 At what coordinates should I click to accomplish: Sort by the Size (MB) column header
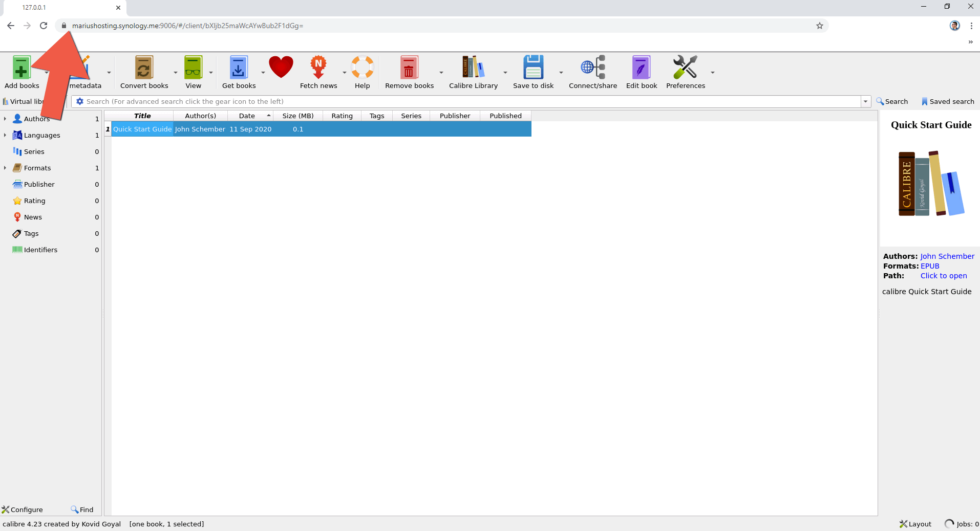point(298,116)
